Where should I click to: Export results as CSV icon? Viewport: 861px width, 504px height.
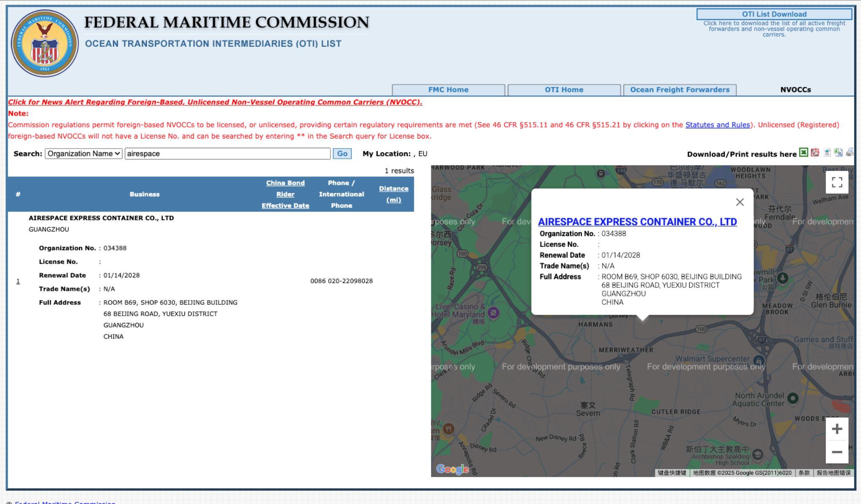pyautogui.click(x=838, y=153)
